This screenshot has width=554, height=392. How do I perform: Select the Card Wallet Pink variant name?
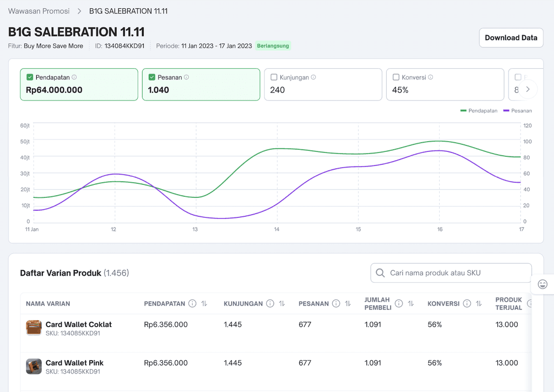pos(75,363)
